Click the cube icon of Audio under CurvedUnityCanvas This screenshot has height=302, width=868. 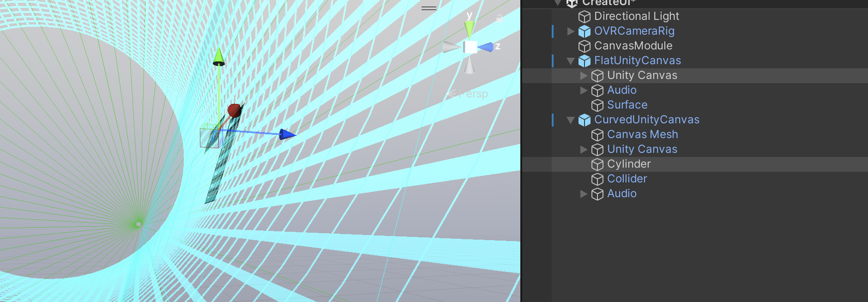[x=597, y=194]
